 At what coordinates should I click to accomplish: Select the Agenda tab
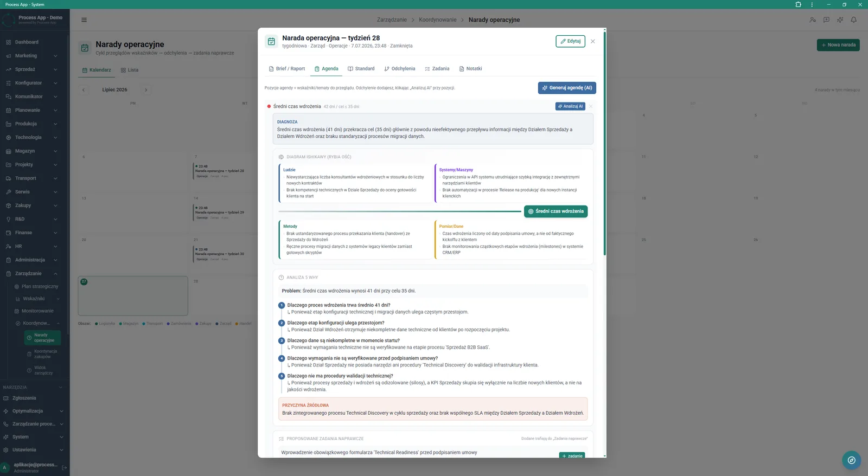tap(327, 69)
